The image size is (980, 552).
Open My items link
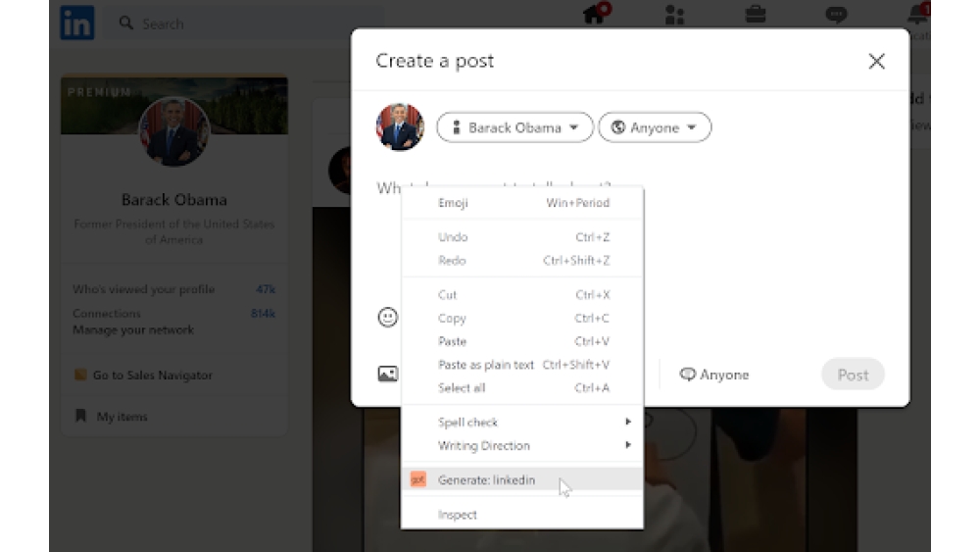(x=122, y=417)
